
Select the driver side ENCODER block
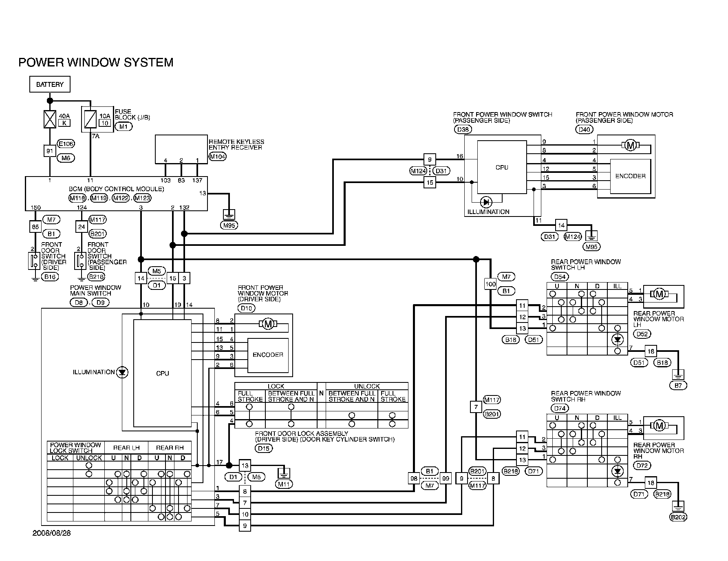click(268, 355)
